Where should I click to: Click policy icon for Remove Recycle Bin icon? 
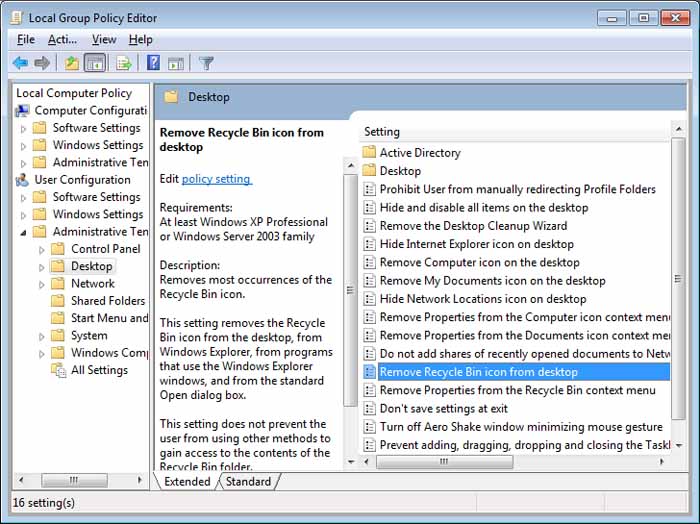tap(370, 372)
